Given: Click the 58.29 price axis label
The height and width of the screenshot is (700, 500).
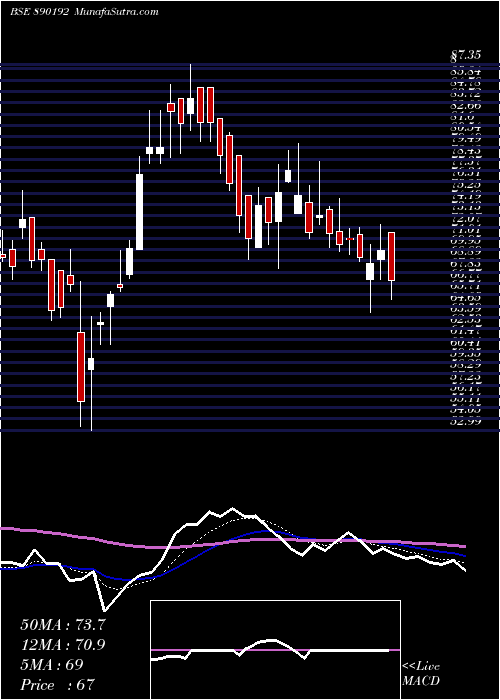Looking at the screenshot, I should (x=466, y=365).
